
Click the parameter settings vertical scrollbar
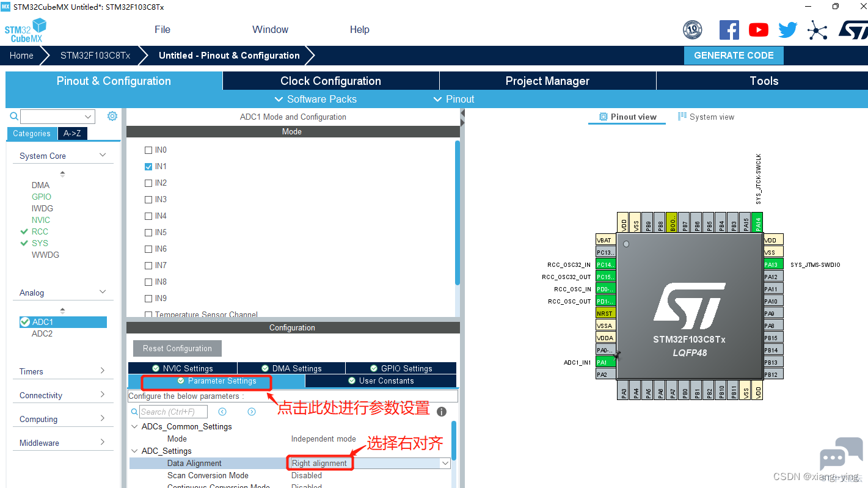[x=453, y=440]
